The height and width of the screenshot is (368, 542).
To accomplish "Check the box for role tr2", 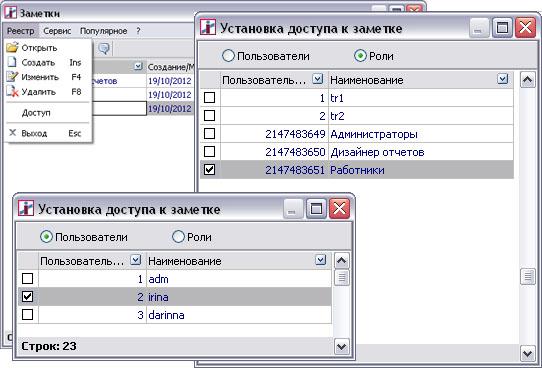I will tap(209, 116).
